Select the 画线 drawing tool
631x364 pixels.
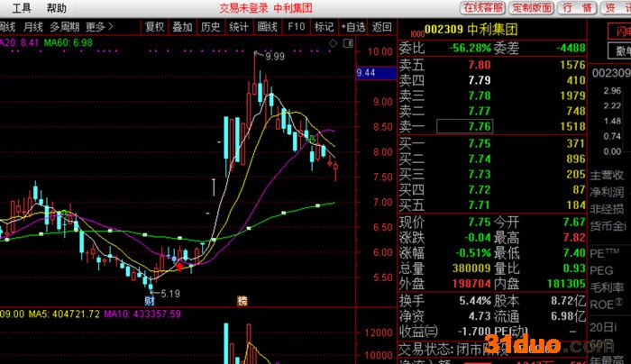coord(267,26)
